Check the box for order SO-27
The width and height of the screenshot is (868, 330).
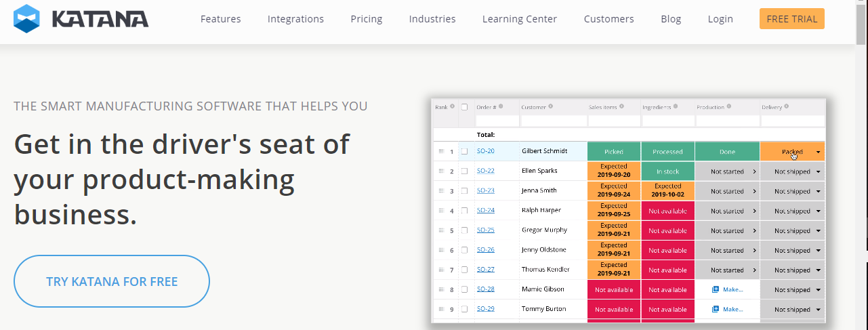pyautogui.click(x=464, y=270)
